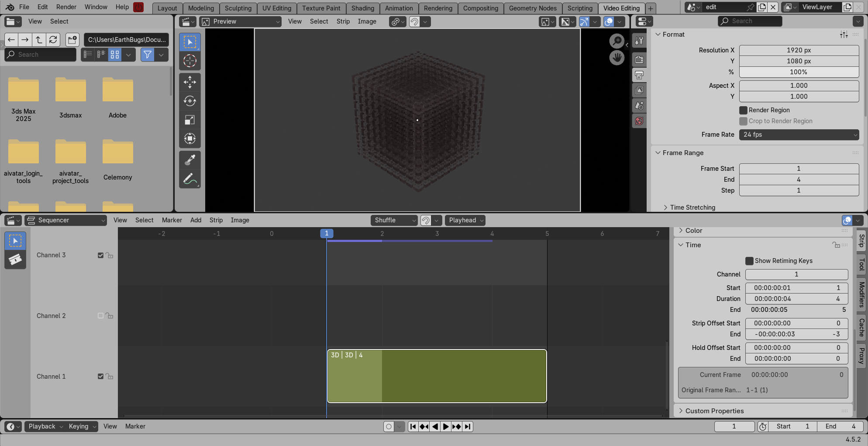Viewport: 868px width, 446px height.
Task: Toggle Channel 1 mute checkbox
Action: point(101,377)
